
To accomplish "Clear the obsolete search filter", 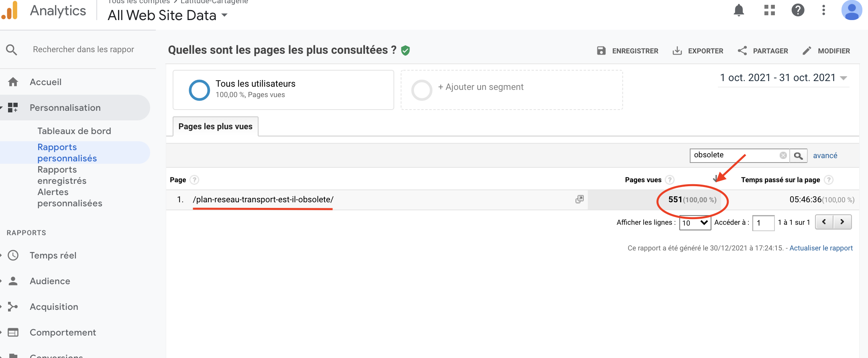I will tap(783, 155).
